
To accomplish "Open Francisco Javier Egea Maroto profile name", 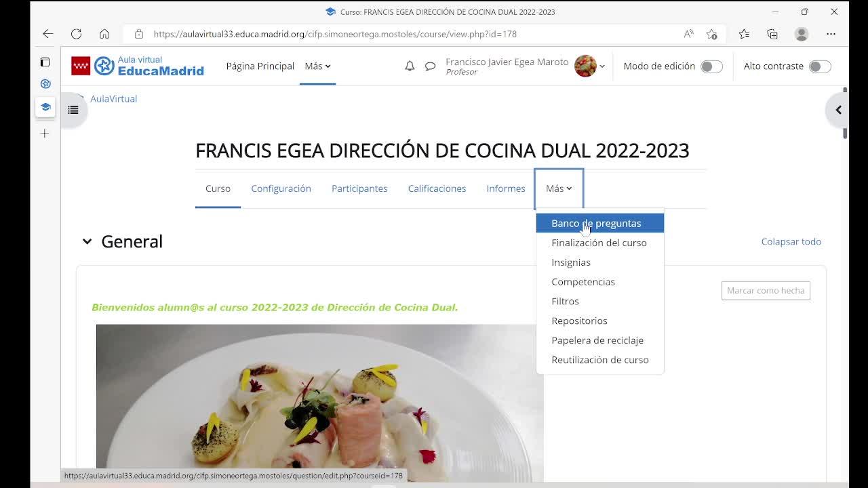I will pos(507,62).
